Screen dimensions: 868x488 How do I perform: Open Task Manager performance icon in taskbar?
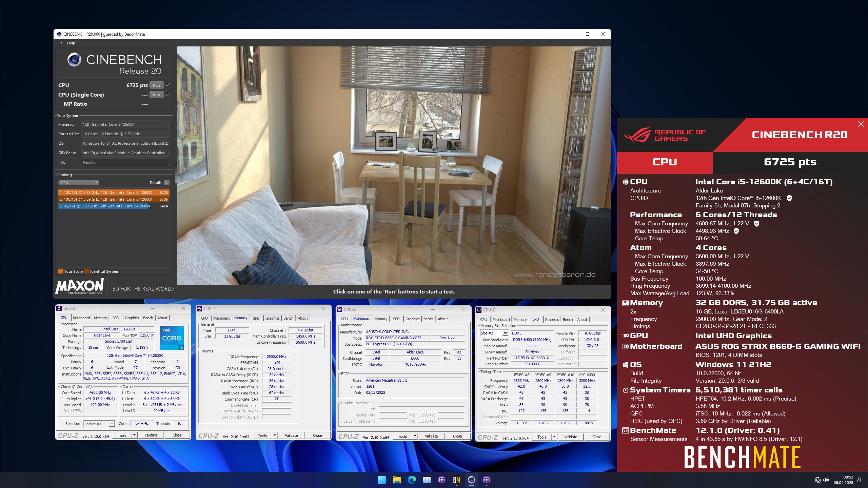427,480
